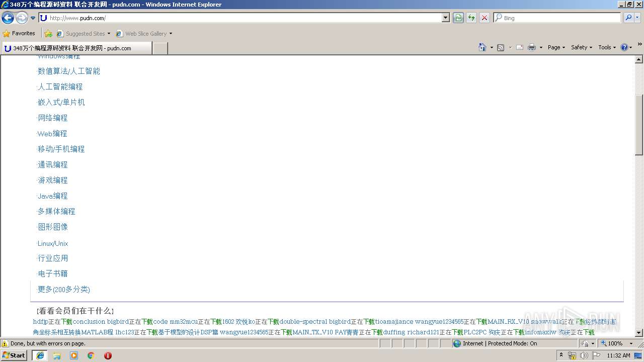Open Web Slice Gallery favorite
This screenshot has height=362, width=644.
[144, 34]
